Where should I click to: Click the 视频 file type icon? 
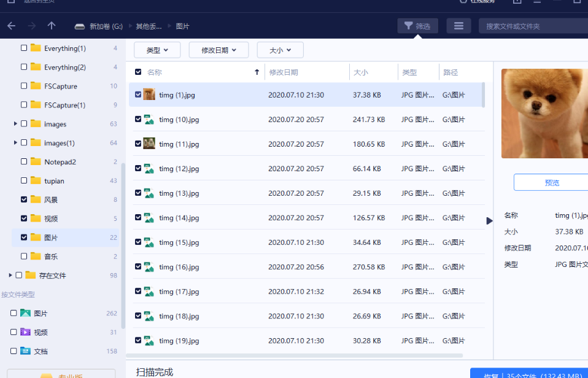[x=25, y=332]
